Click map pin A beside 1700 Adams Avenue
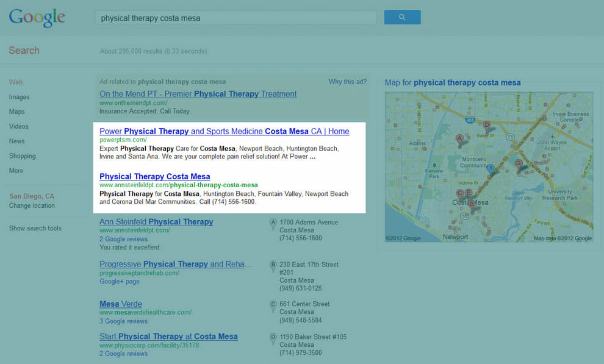 (273, 224)
